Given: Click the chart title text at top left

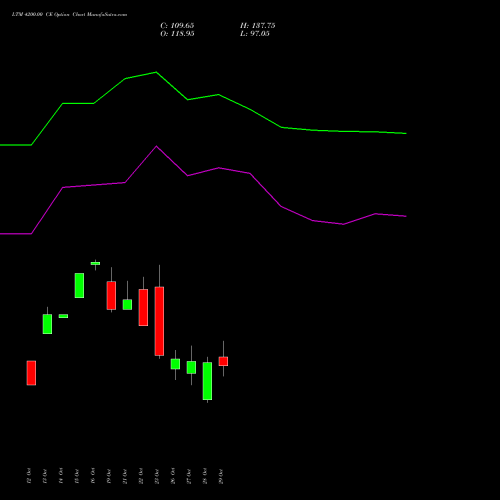Looking at the screenshot, I should pos(69,15).
